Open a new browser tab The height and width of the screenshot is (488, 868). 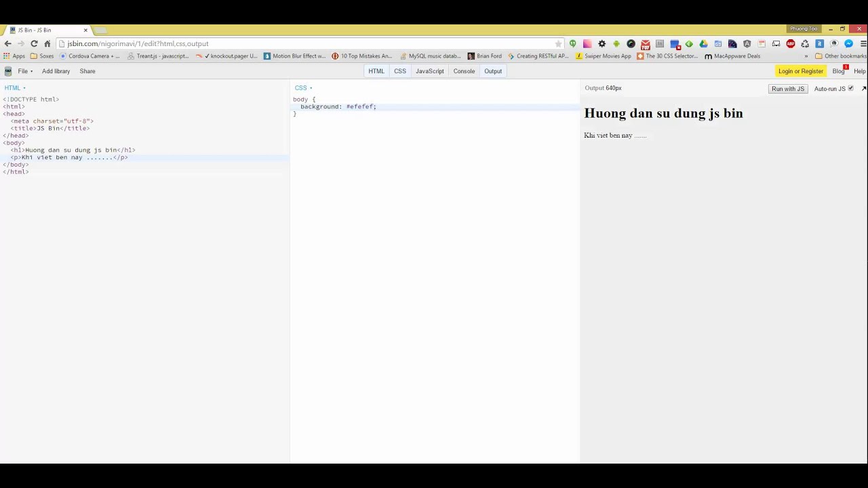coord(100,30)
